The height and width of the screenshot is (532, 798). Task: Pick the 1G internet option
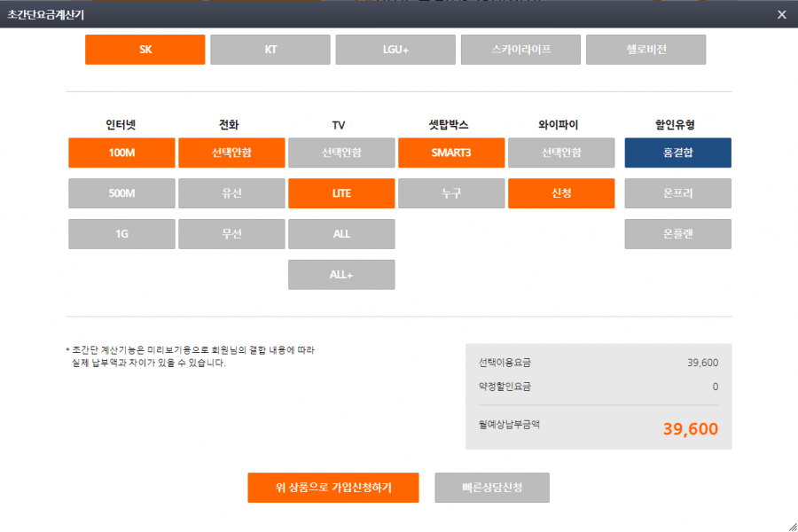point(121,234)
